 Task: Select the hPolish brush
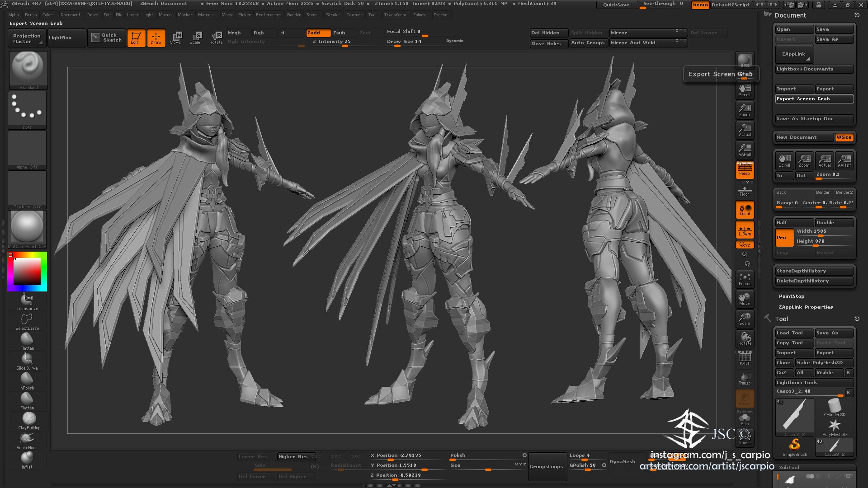pos(27,381)
